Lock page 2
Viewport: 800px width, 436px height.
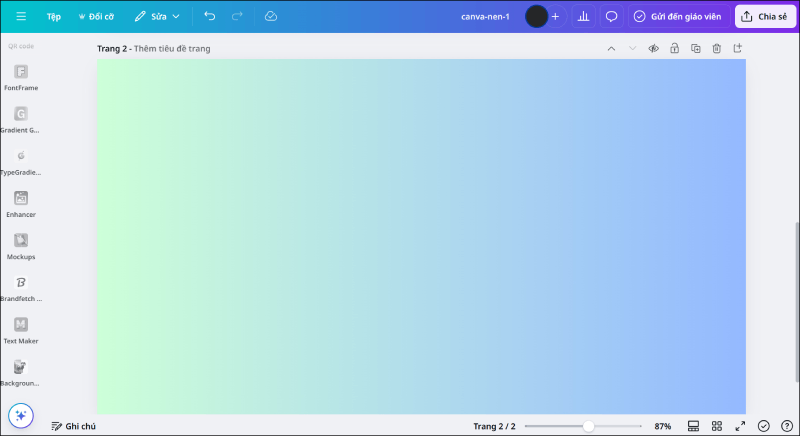674,48
